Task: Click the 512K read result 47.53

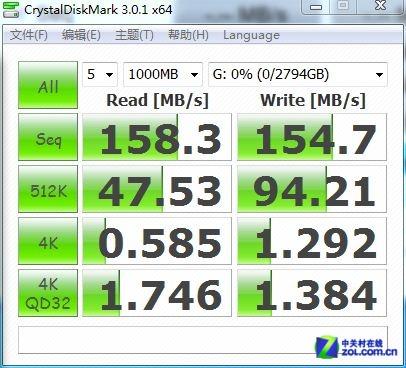Action: [157, 189]
